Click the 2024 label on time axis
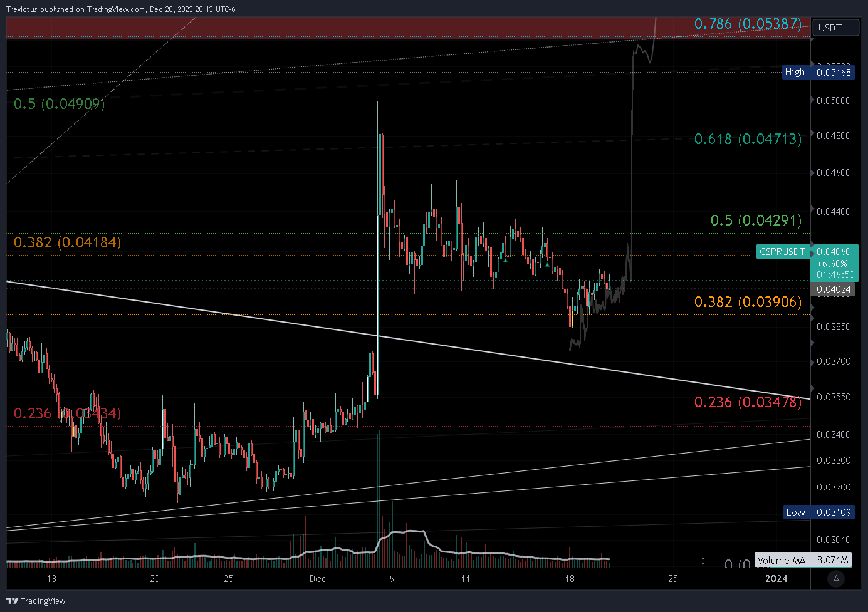The image size is (868, 612). coord(776,579)
